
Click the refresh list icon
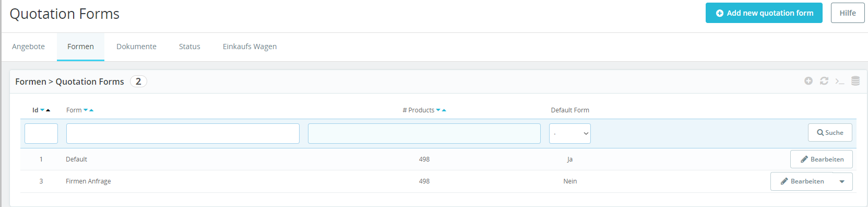[x=824, y=81]
